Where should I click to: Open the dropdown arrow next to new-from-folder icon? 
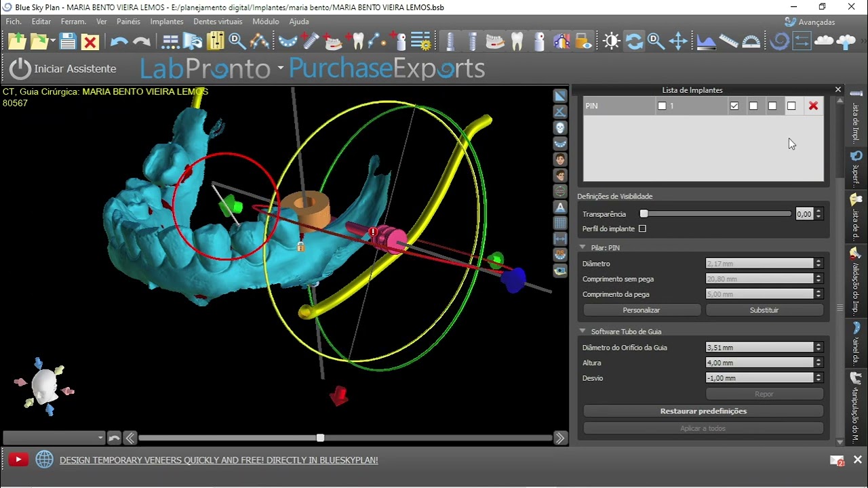[x=52, y=42]
